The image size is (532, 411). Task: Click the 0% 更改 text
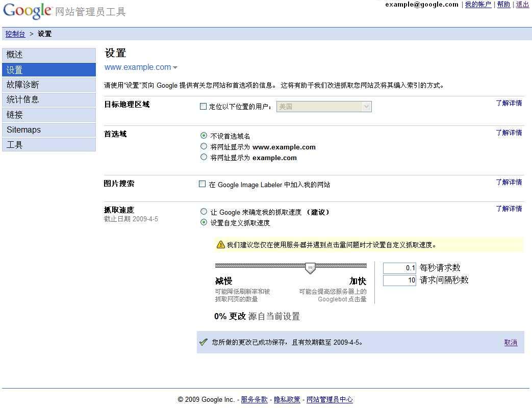click(x=230, y=316)
